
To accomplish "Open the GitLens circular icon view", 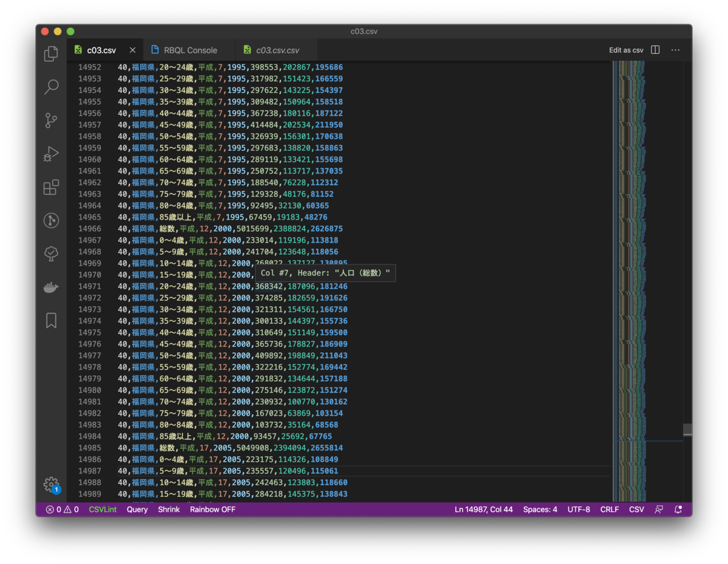I will click(51, 221).
